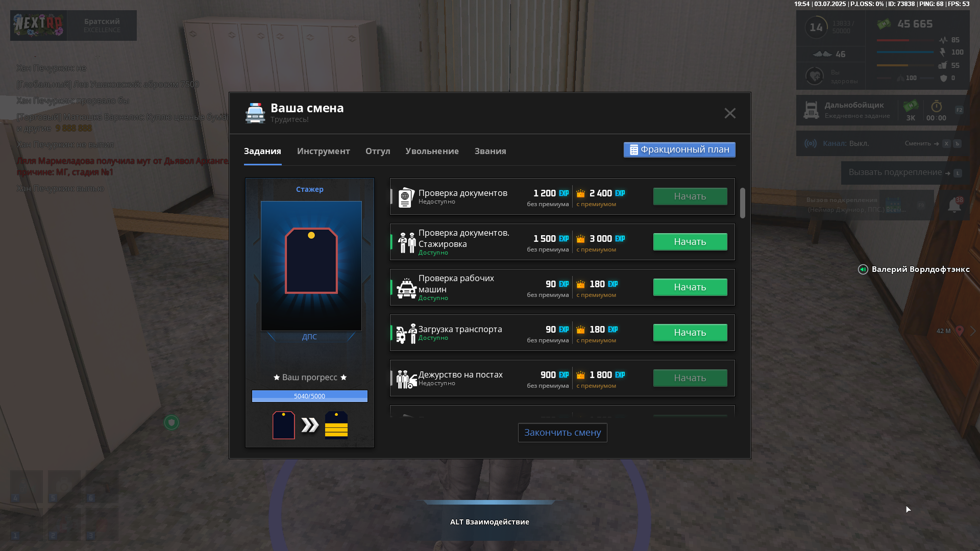Image resolution: width=980 pixels, height=551 pixels.
Task: Click the armor shield icon in the HUD
Action: (944, 78)
